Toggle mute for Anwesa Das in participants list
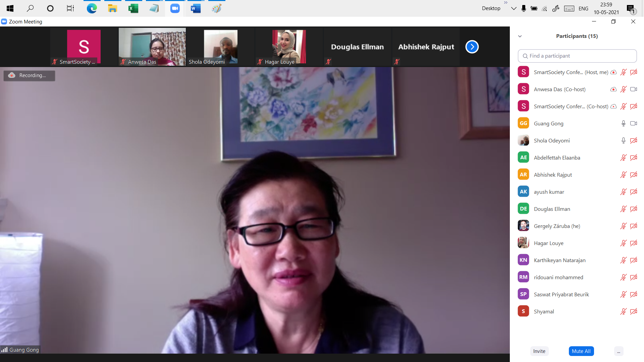This screenshot has width=644, height=362. coord(623,89)
